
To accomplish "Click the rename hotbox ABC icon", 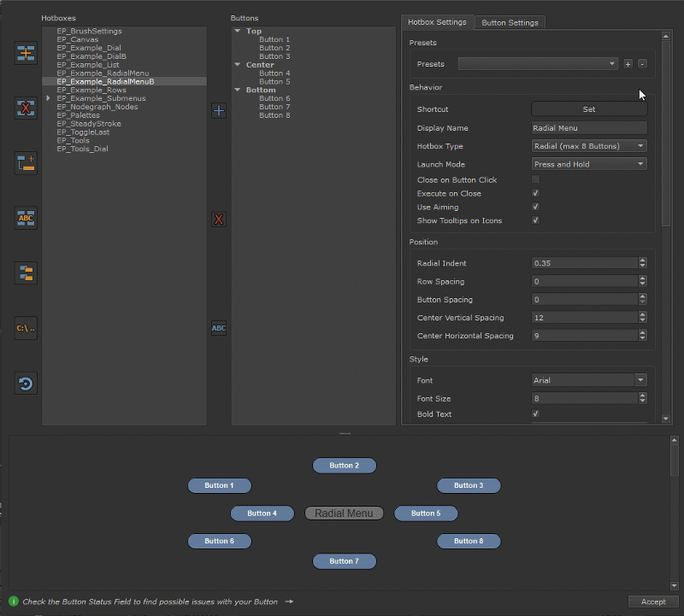I will pyautogui.click(x=26, y=219).
